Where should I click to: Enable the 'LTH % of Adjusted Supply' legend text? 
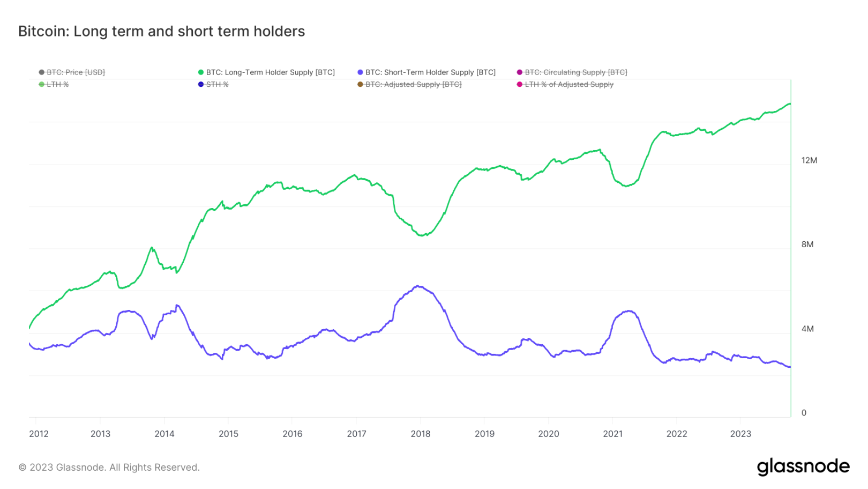(x=569, y=85)
